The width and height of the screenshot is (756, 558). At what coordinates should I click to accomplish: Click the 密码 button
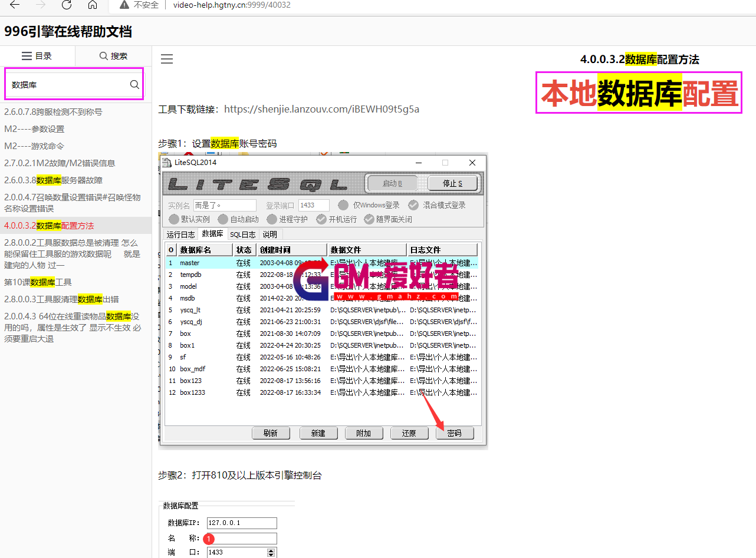[x=455, y=433]
